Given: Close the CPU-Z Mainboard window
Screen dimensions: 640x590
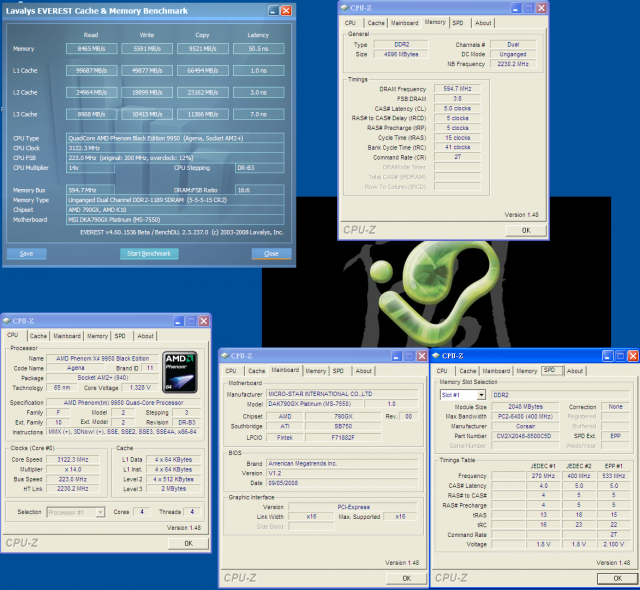Looking at the screenshot, I should (x=422, y=356).
